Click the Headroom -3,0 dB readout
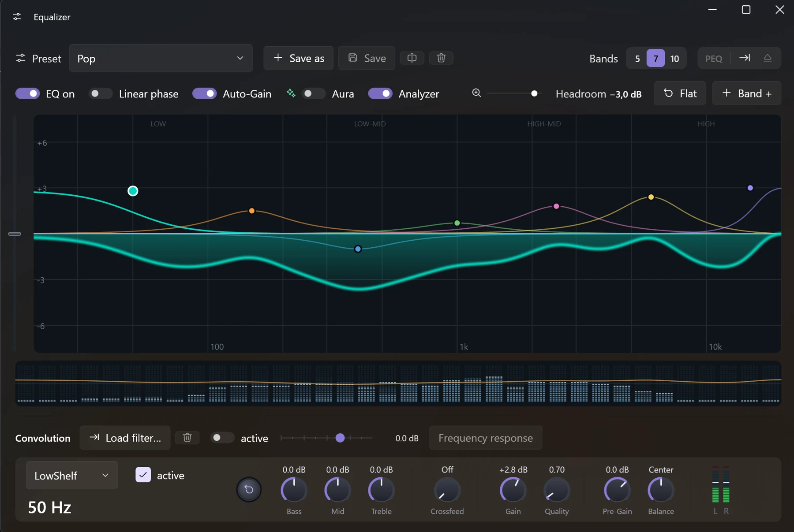 [599, 94]
